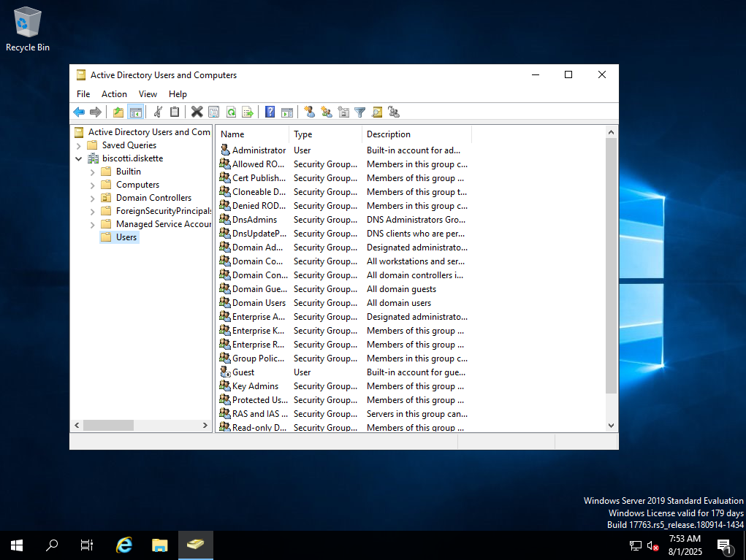Click the Find objects toolbar icon

tap(377, 112)
